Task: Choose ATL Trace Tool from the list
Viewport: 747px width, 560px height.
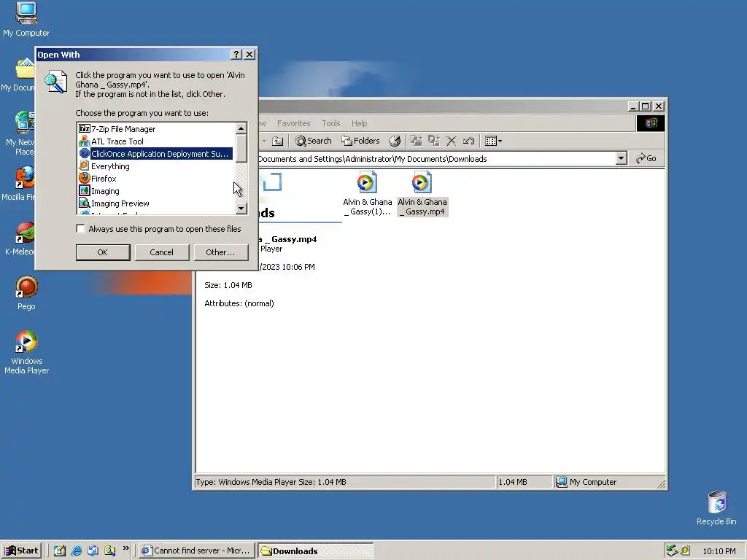Action: 156,141
